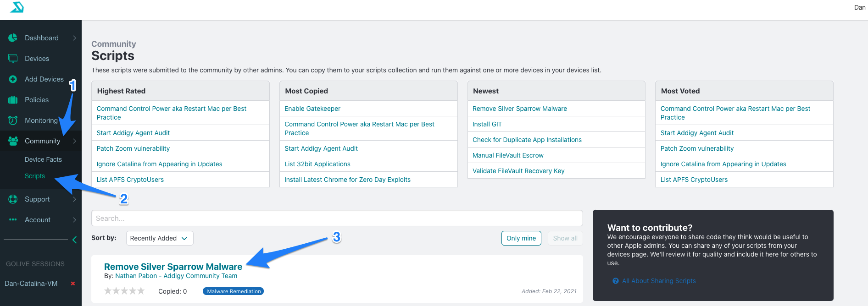This screenshot has width=868, height=306.
Task: Open the Dan-Catalina-VM GoLive session
Action: point(31,284)
